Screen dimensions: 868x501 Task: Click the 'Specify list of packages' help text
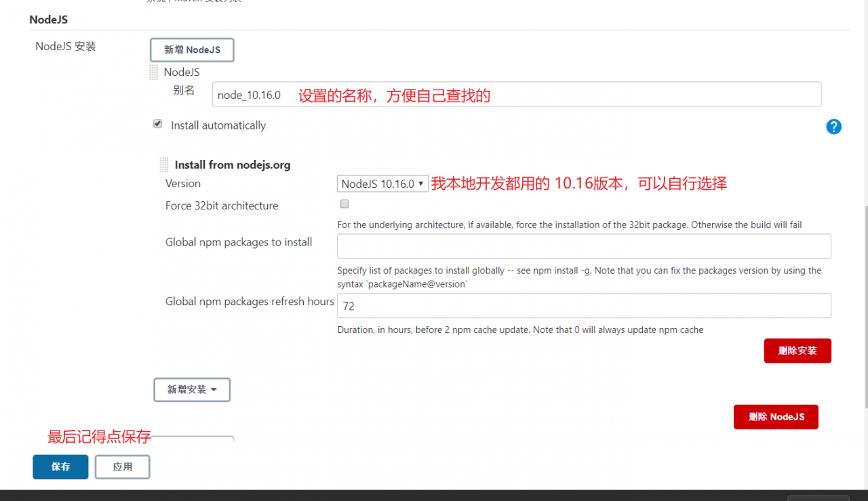click(579, 277)
